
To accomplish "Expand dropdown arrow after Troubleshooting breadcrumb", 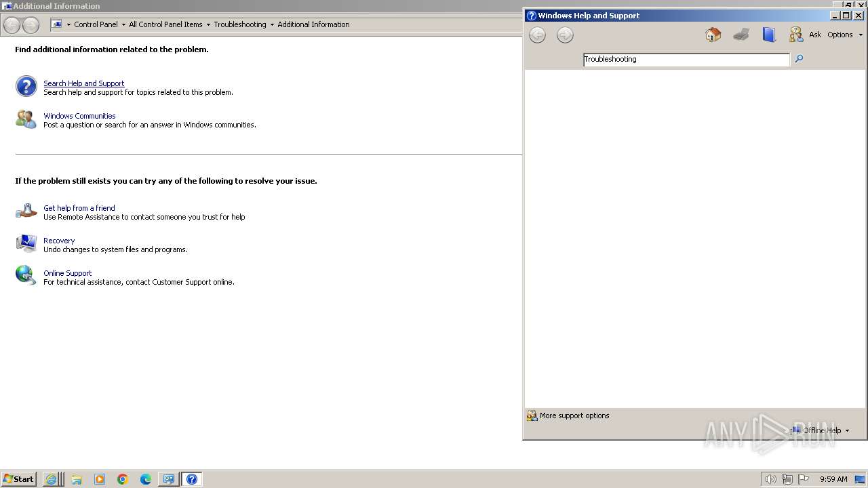I will (x=272, y=24).
